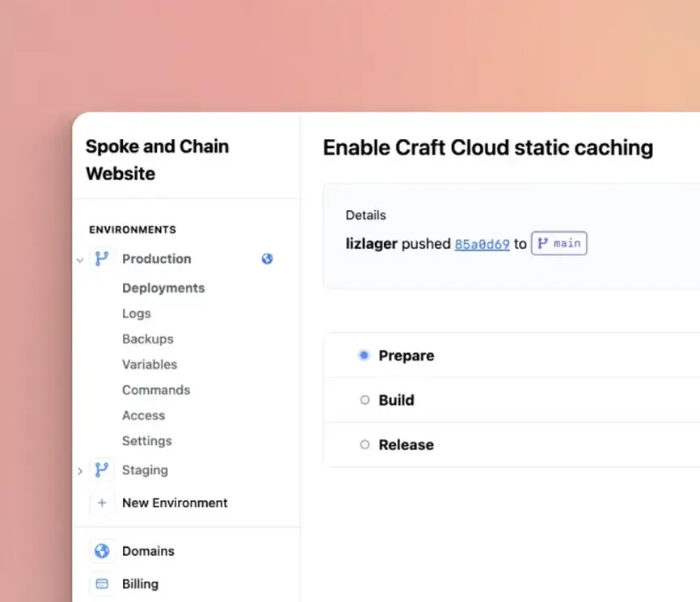Expand the Staging environment chevron

click(x=80, y=471)
